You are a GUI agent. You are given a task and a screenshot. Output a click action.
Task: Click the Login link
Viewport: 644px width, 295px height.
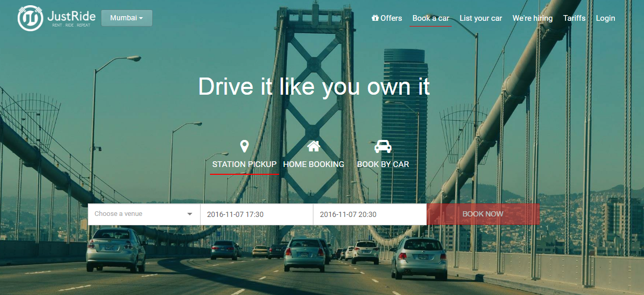coord(606,18)
